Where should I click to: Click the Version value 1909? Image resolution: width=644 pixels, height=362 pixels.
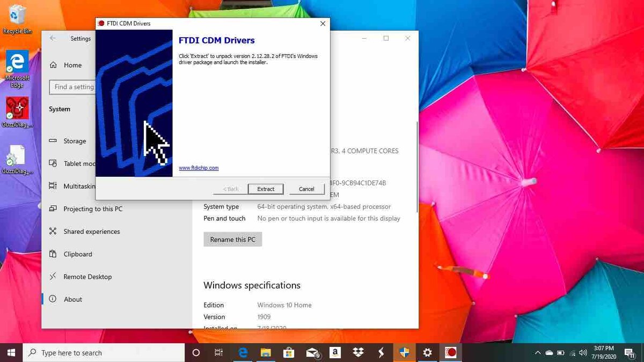point(264,317)
